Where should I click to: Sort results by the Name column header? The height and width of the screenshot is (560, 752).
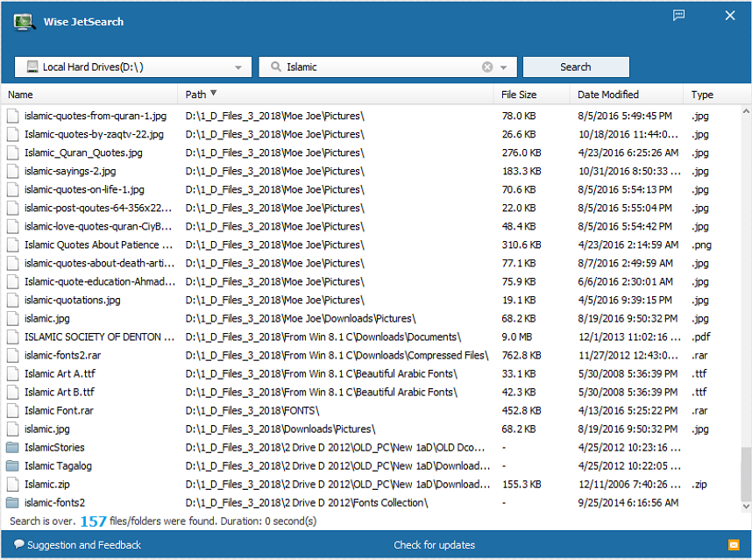[20, 95]
